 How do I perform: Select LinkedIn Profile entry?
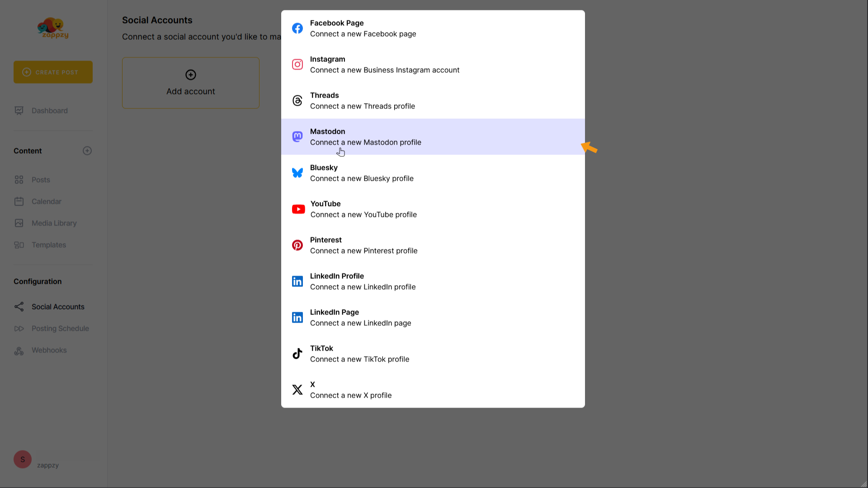[x=433, y=282]
